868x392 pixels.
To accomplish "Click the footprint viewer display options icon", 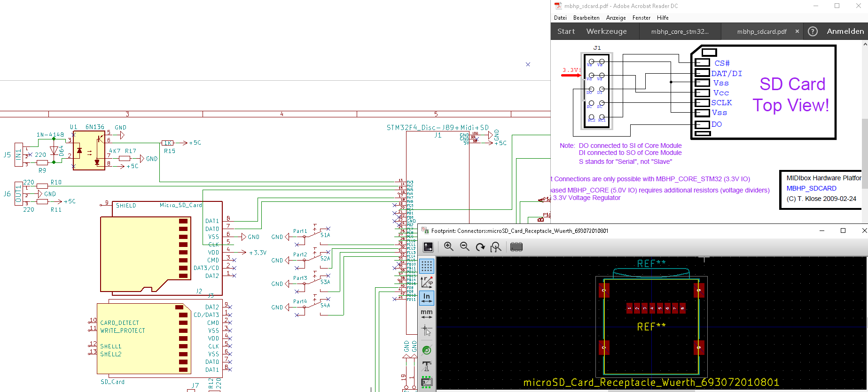I will pos(428,247).
